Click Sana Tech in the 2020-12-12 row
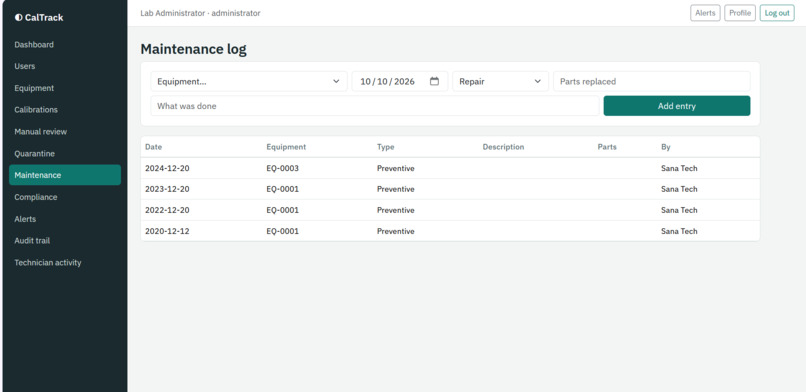This screenshot has height=392, width=806. (679, 231)
